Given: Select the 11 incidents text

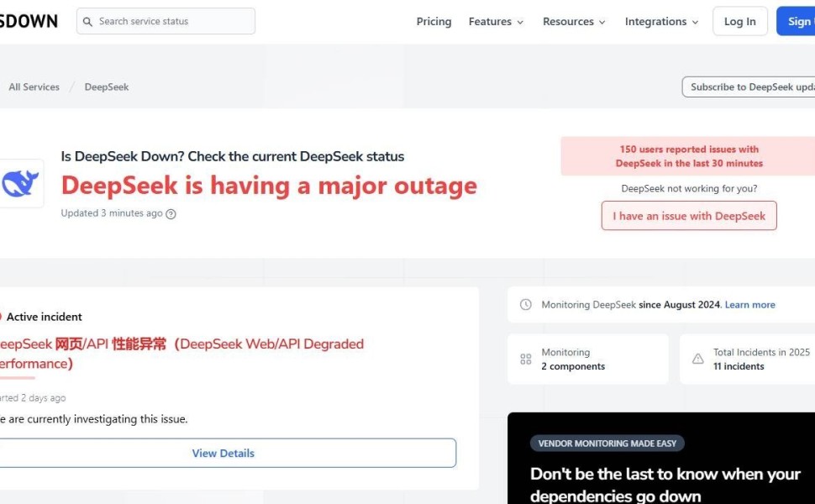Looking at the screenshot, I should point(738,366).
